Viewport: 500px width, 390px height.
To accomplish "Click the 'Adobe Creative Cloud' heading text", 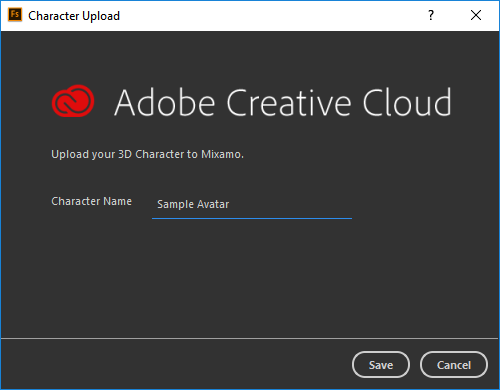I will tap(283, 102).
